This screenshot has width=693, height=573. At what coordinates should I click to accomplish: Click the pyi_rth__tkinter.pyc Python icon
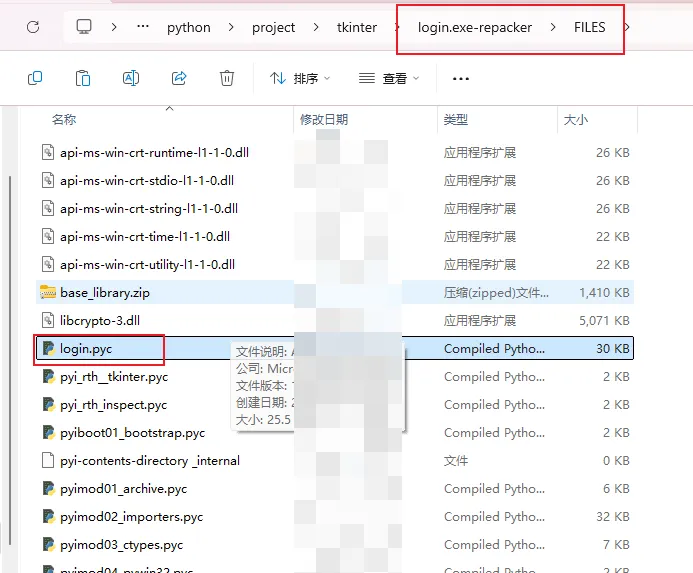click(x=48, y=376)
